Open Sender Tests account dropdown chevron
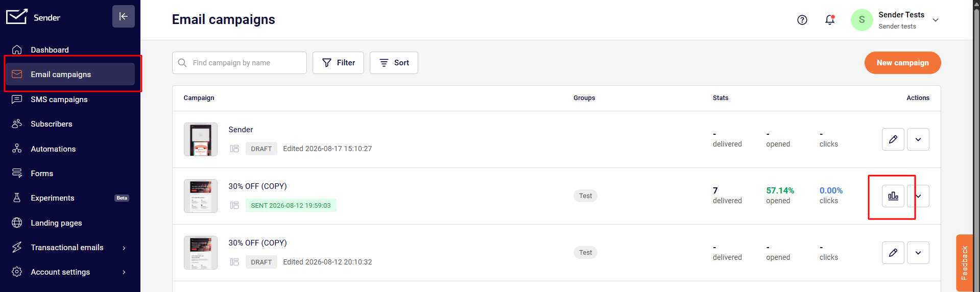Image resolution: width=980 pixels, height=292 pixels. tap(936, 20)
